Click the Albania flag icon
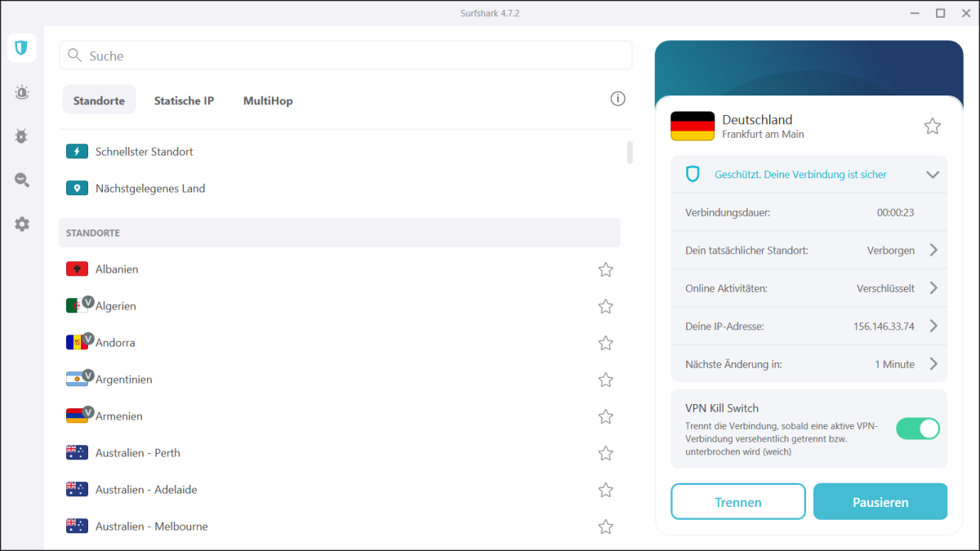 point(77,269)
